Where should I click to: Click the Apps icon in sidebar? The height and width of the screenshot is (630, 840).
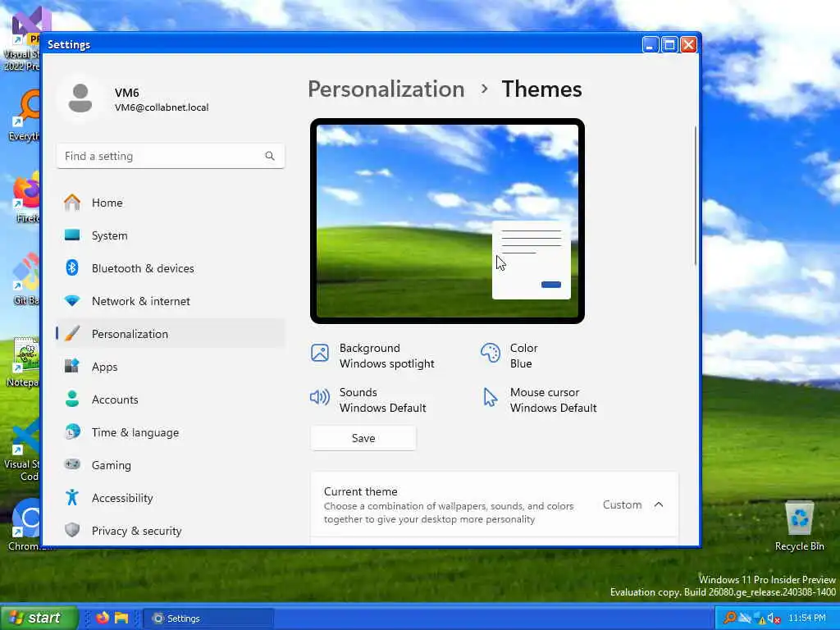point(72,366)
